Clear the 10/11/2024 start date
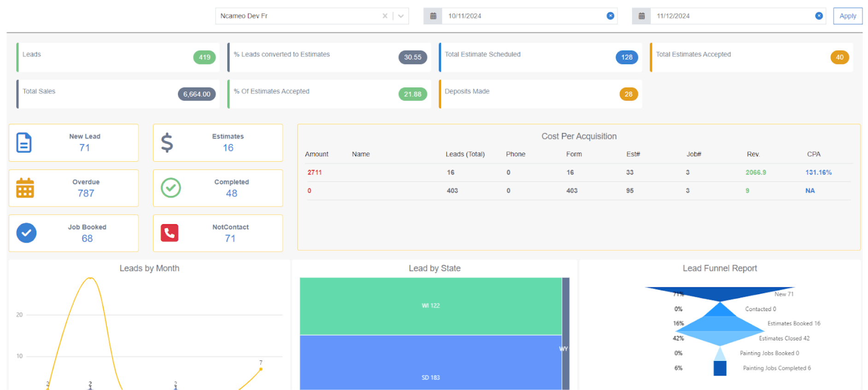868x390 pixels. [x=610, y=16]
